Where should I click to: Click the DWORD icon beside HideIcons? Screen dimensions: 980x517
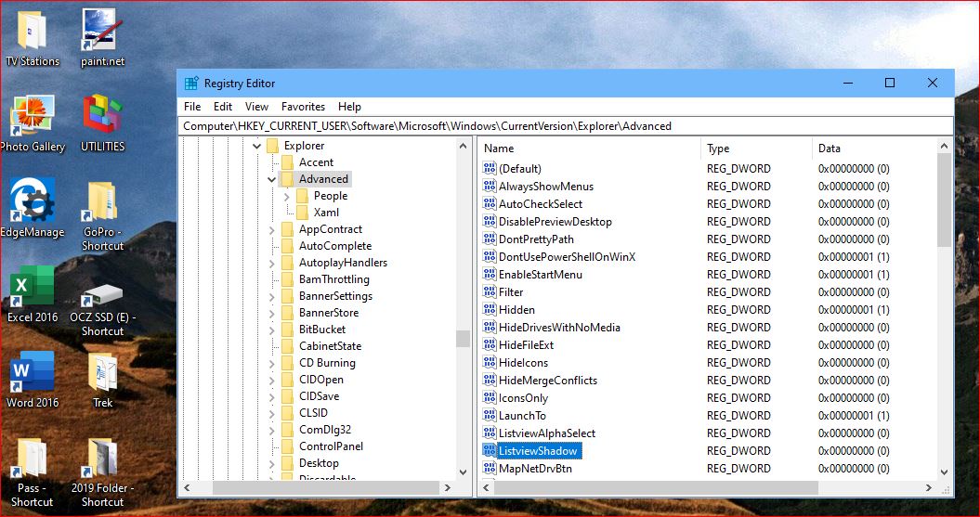coord(489,362)
